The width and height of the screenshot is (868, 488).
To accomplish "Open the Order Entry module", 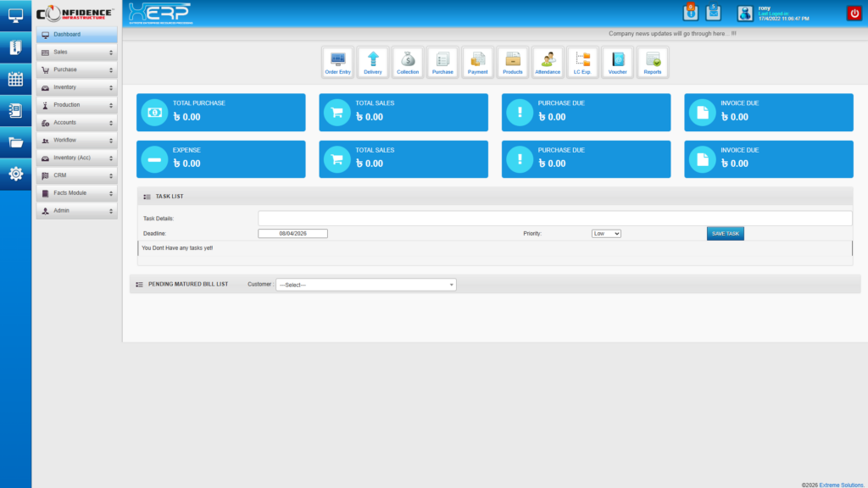I will [337, 61].
